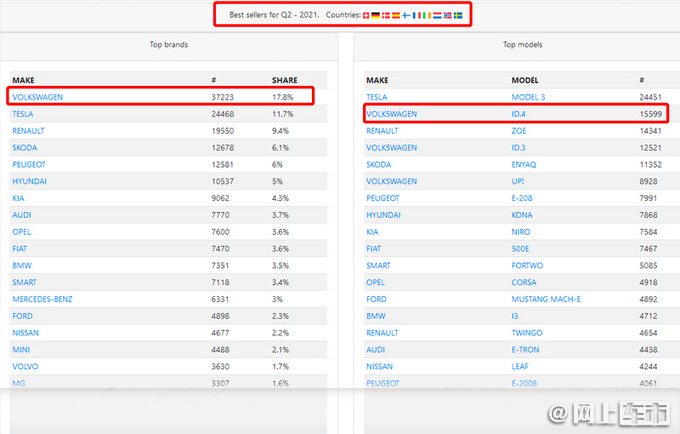
Task: Click SHARE column header in Top brands
Action: pos(285,79)
